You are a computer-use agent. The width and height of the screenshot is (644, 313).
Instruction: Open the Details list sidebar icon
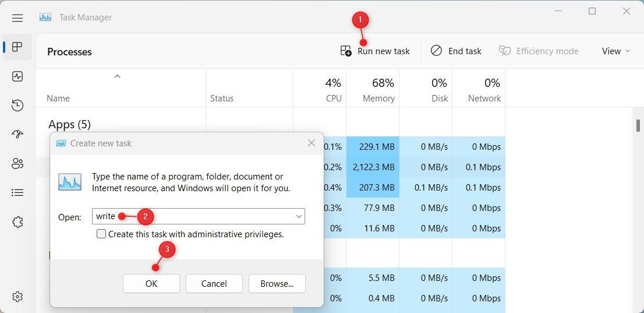click(17, 192)
